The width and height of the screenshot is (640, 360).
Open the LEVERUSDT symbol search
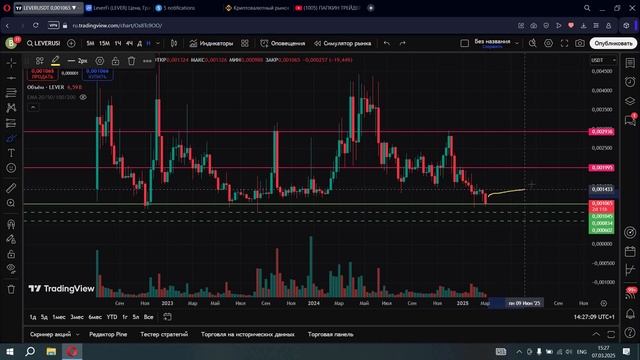pyautogui.click(x=44, y=43)
